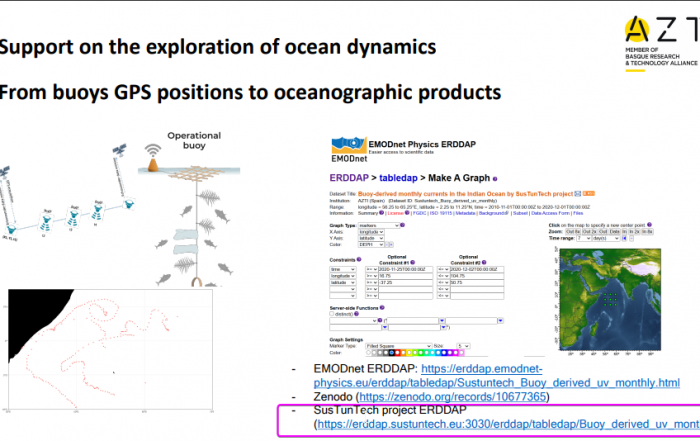Open the help icon beside Summary
Image resolution: width=700 pixels, height=441 pixels.
(382, 212)
